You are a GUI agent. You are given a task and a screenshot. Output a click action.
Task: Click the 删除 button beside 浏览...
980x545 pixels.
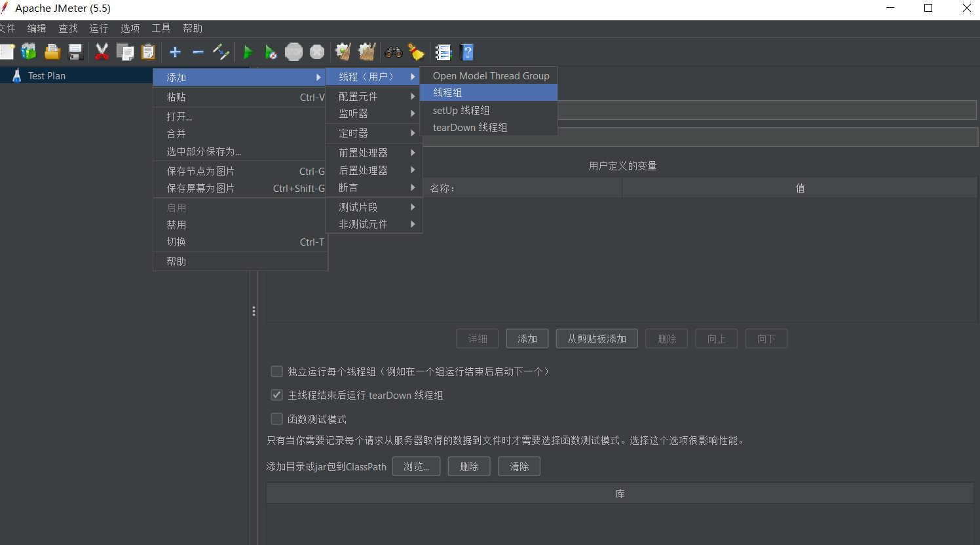[469, 466]
